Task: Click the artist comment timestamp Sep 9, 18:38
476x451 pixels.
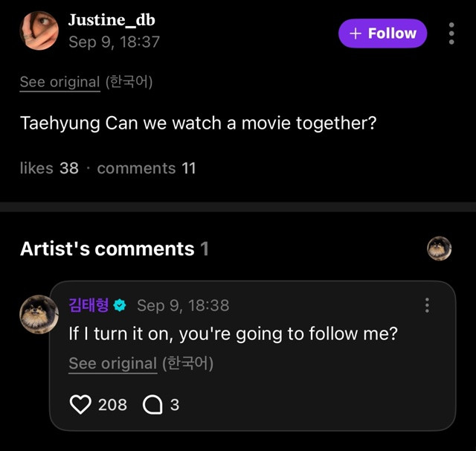Action: (183, 305)
